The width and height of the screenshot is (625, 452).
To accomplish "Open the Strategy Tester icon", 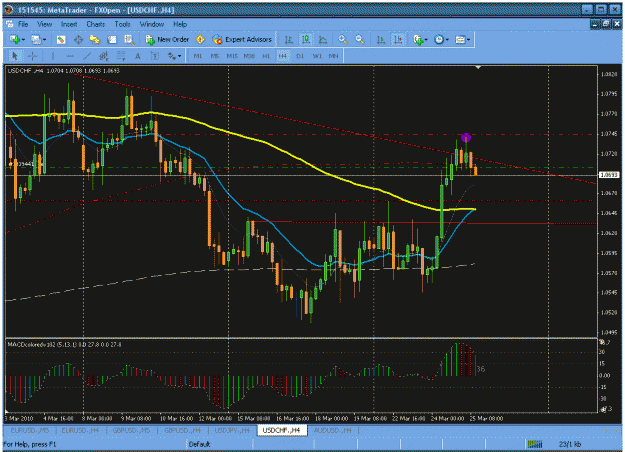I will pos(129,39).
